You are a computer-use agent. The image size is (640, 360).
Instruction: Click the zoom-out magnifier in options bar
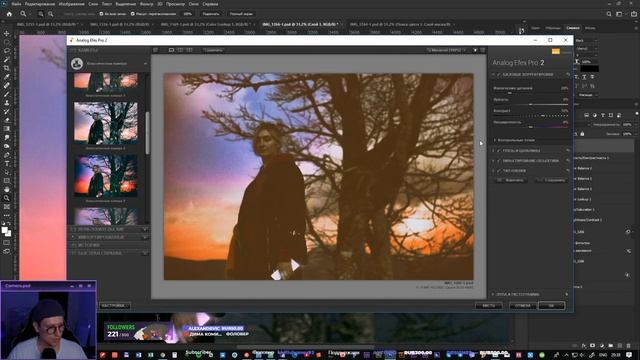click(x=51, y=14)
